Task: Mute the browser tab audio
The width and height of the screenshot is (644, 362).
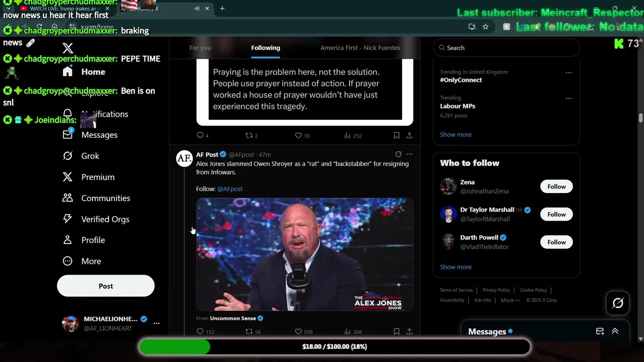Action: [197, 9]
